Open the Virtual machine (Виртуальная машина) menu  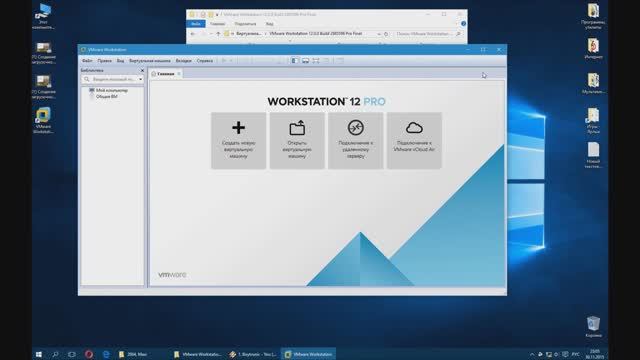(150, 61)
